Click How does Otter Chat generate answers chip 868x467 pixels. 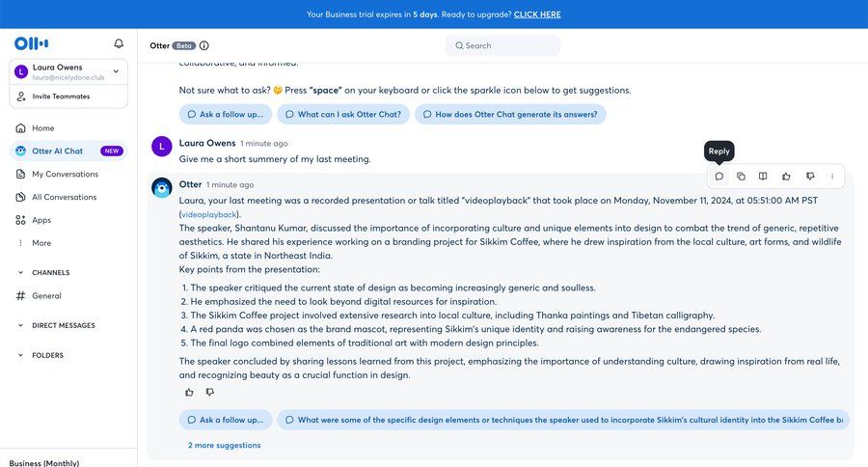[x=510, y=114]
